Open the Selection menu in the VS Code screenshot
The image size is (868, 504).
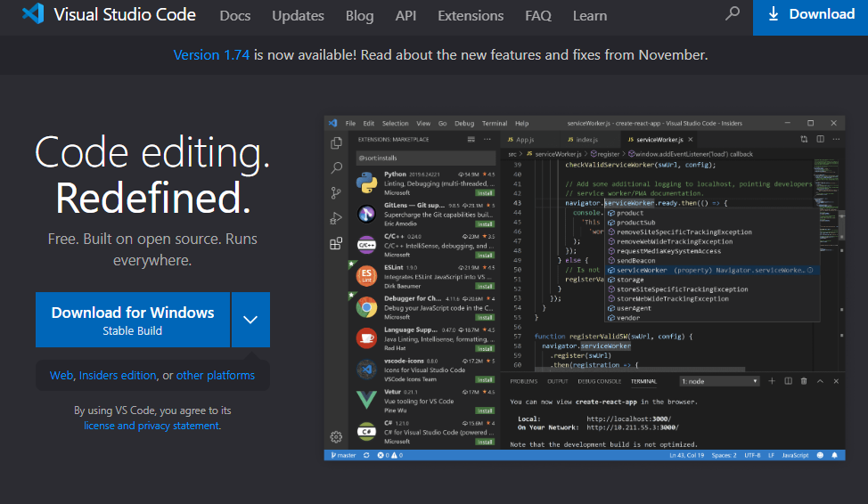[396, 124]
